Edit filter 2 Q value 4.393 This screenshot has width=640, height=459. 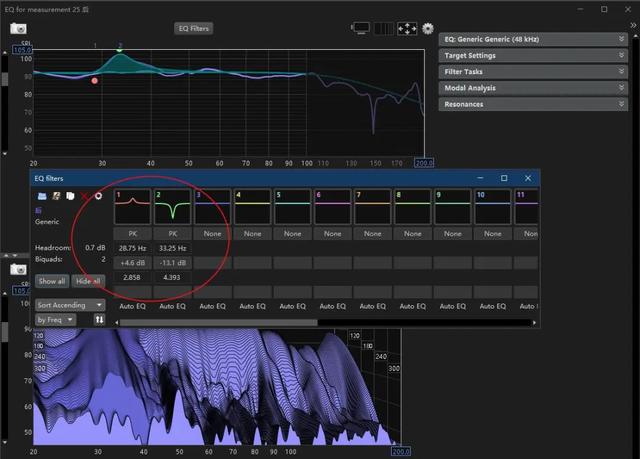point(173,277)
